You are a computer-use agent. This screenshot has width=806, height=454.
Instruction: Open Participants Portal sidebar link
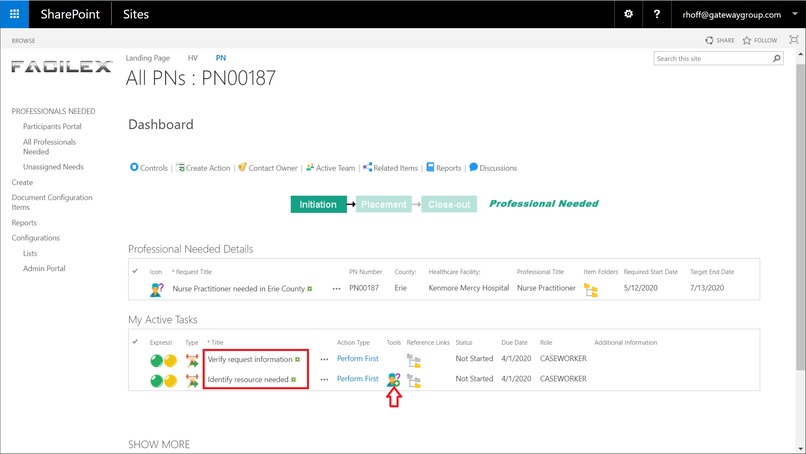[x=52, y=126]
